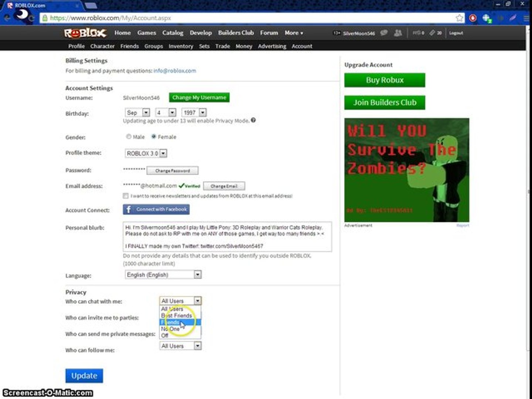This screenshot has height=399, width=532.
Task: Click the red circular browser extension icon
Action: click(x=473, y=18)
